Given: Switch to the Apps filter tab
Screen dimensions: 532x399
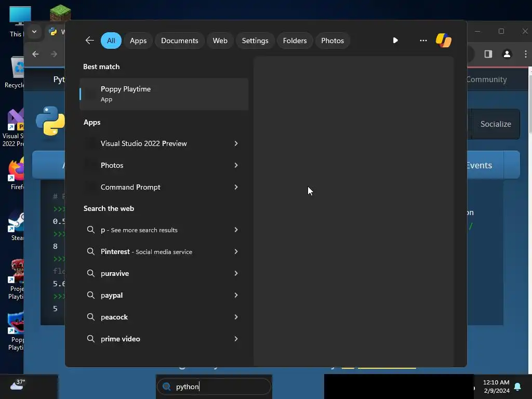Looking at the screenshot, I should [138, 41].
